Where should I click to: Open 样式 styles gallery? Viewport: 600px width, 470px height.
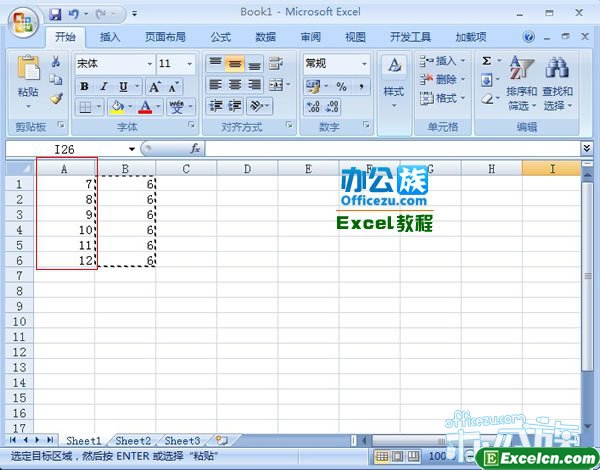394,82
